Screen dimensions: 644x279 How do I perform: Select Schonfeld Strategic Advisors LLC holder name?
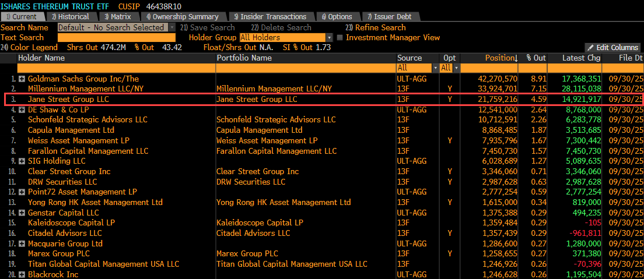coord(87,120)
